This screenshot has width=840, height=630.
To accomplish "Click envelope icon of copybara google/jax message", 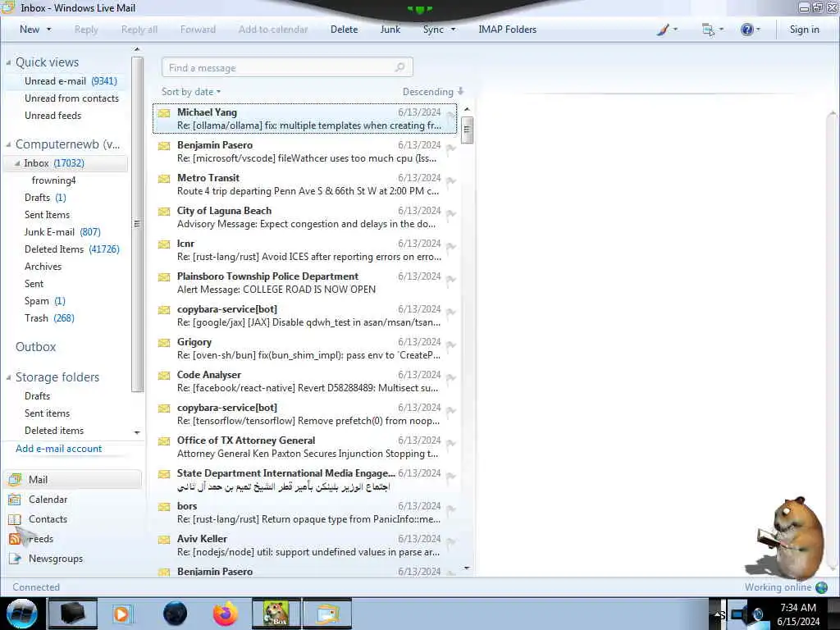I will click(164, 310).
